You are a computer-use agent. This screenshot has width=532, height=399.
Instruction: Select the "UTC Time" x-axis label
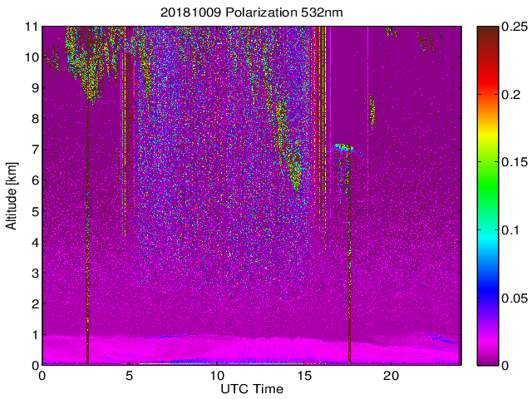(x=251, y=388)
